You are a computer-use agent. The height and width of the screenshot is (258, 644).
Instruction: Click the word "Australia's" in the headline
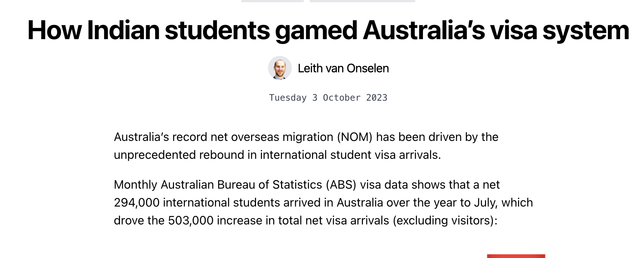424,30
